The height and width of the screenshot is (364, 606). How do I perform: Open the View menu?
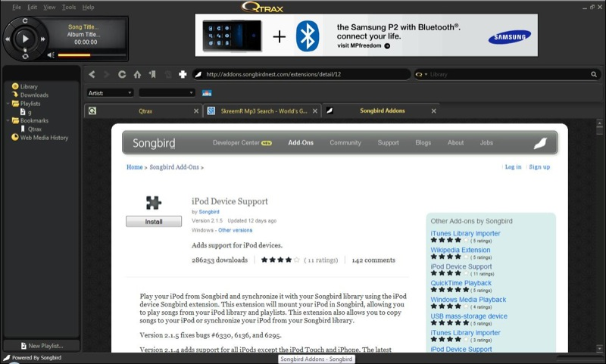click(x=49, y=7)
